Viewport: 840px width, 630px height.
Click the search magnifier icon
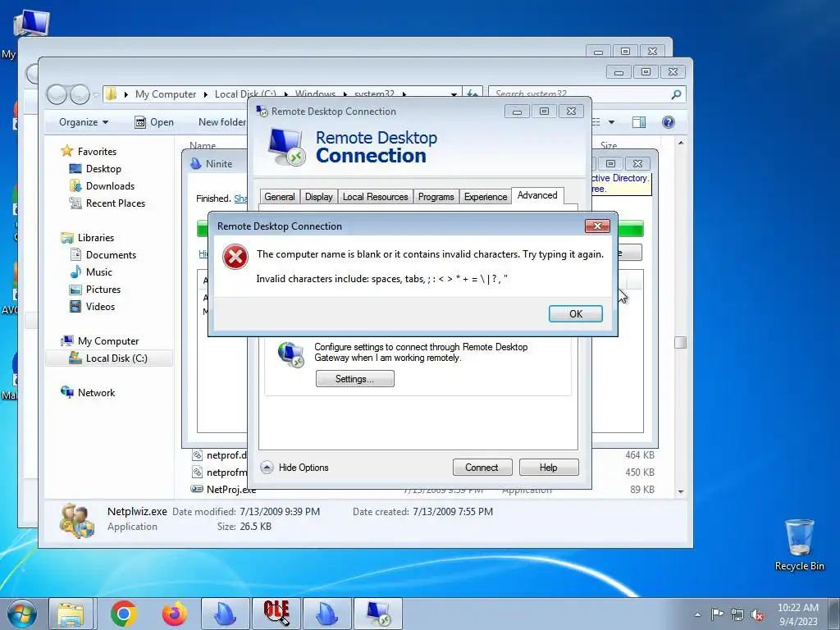[x=676, y=94]
